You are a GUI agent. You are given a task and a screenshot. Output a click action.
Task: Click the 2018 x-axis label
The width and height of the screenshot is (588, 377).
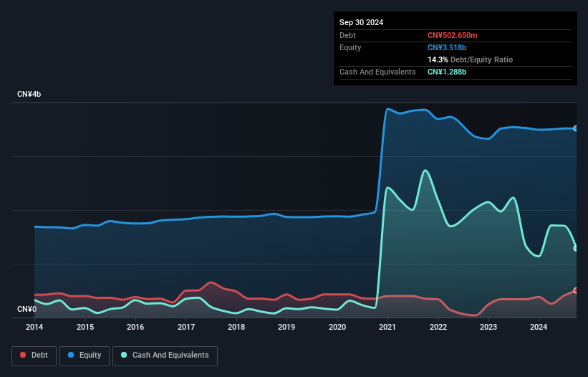[x=236, y=327]
